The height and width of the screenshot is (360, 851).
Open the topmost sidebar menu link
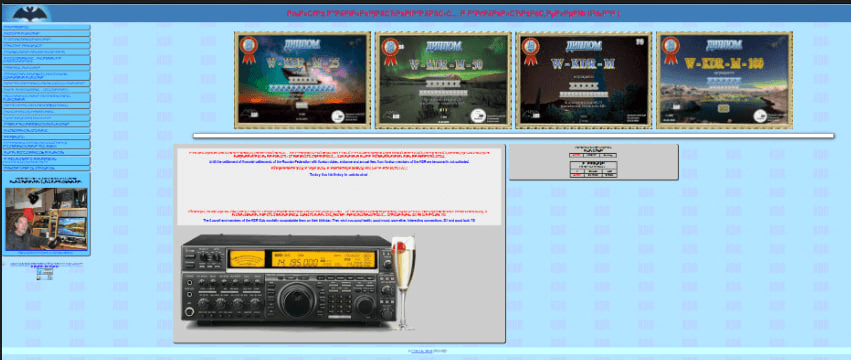[x=46, y=27]
